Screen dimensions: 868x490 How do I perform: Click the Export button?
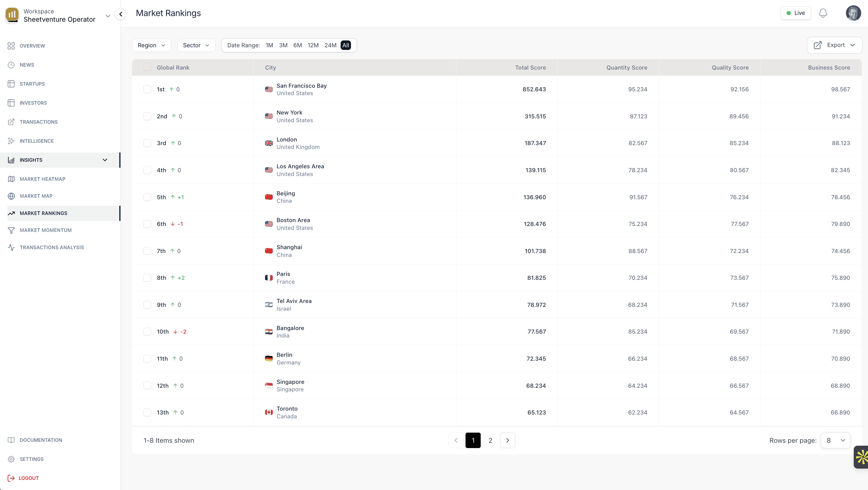834,45
